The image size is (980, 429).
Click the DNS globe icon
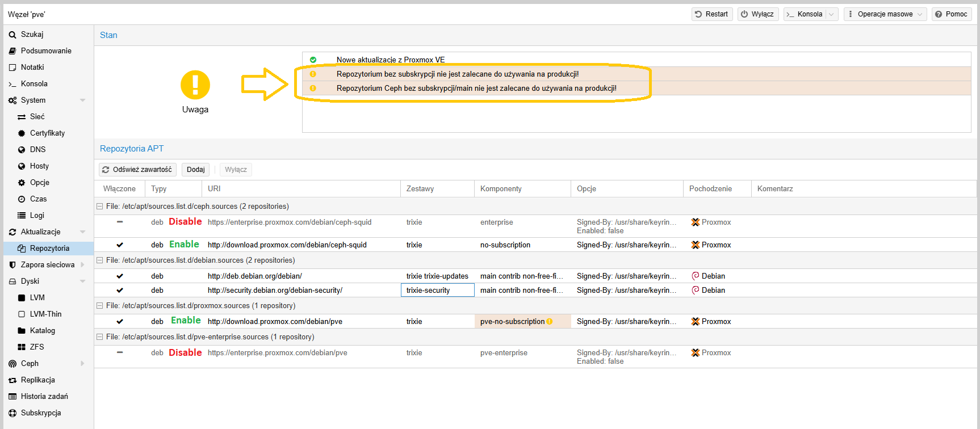click(x=22, y=150)
